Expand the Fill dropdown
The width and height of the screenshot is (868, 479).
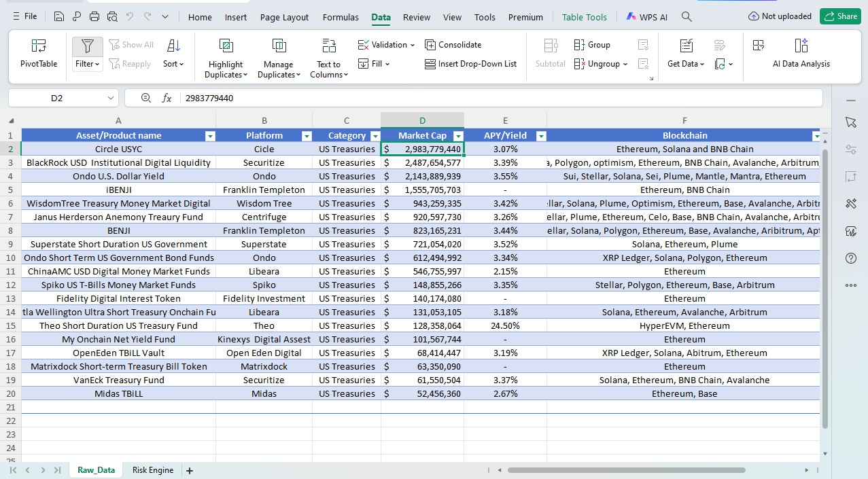point(387,64)
